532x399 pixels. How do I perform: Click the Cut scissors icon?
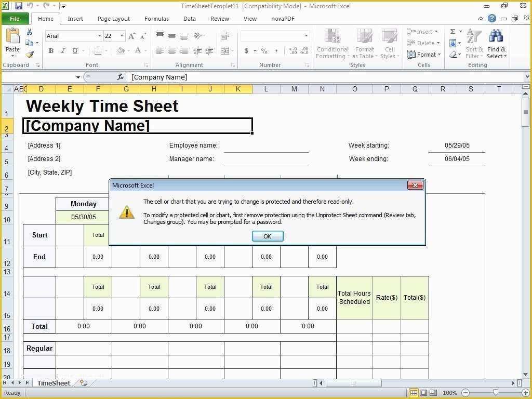30,32
